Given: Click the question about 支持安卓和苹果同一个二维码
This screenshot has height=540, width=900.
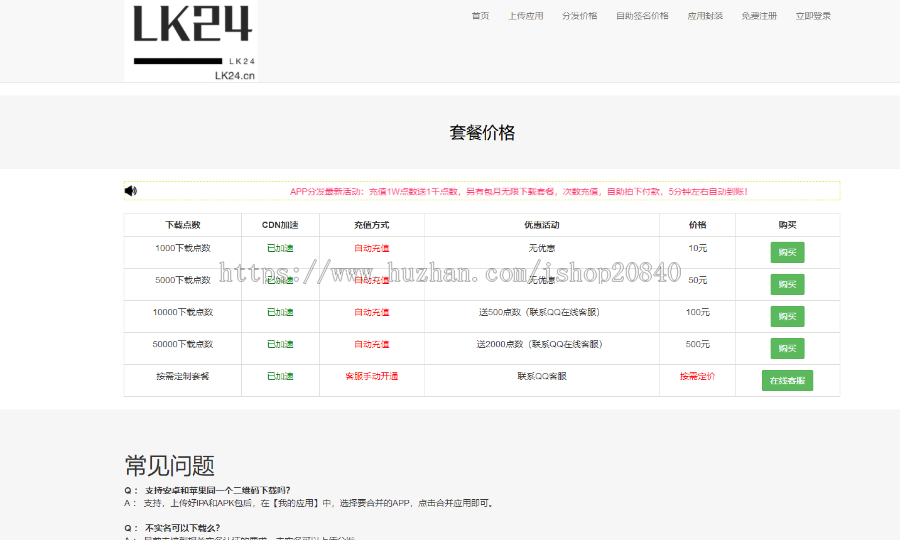Looking at the screenshot, I should point(207,491).
